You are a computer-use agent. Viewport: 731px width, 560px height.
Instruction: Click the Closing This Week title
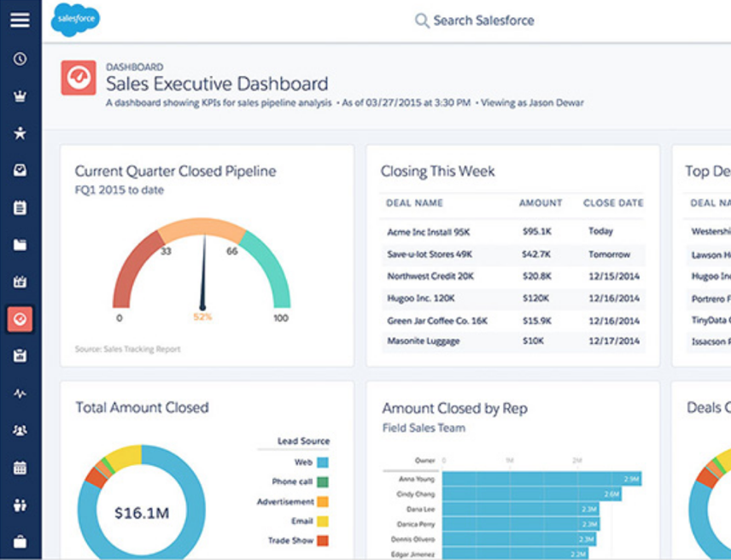(437, 171)
